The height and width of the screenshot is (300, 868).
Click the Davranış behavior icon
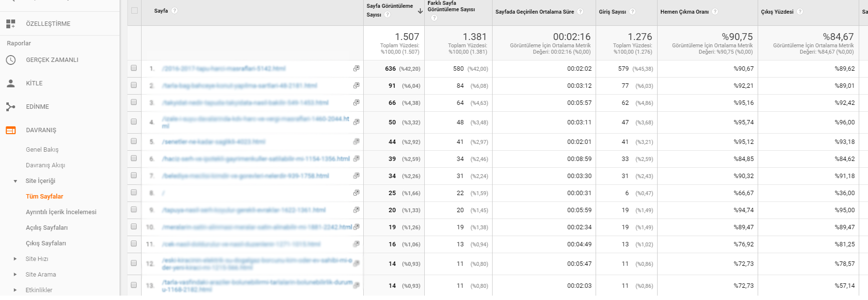(11, 130)
